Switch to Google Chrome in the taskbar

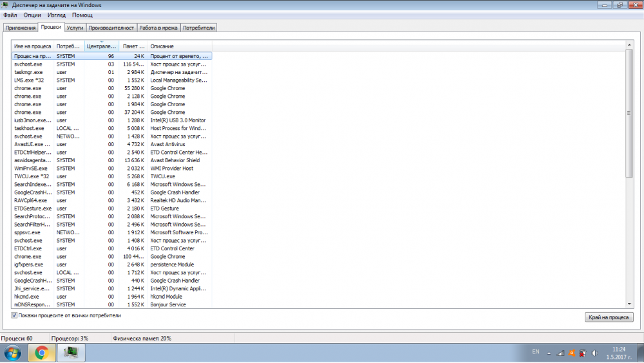[x=41, y=353]
